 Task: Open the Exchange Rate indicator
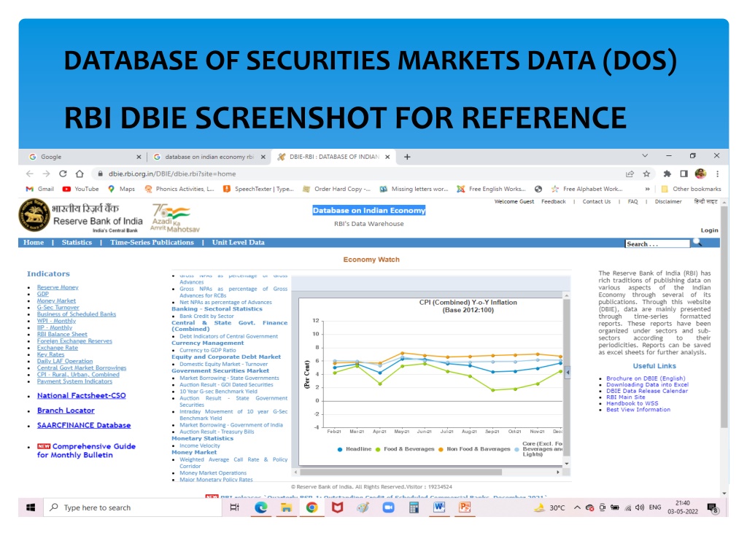tap(57, 348)
